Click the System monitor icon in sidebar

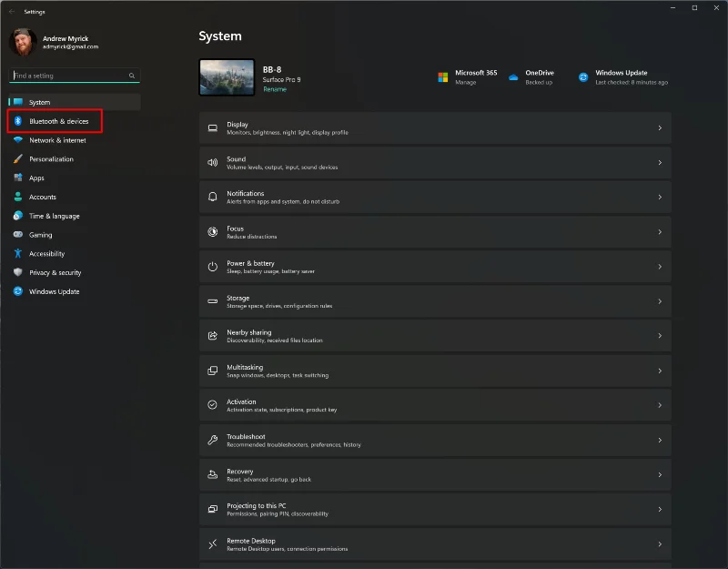(18, 102)
